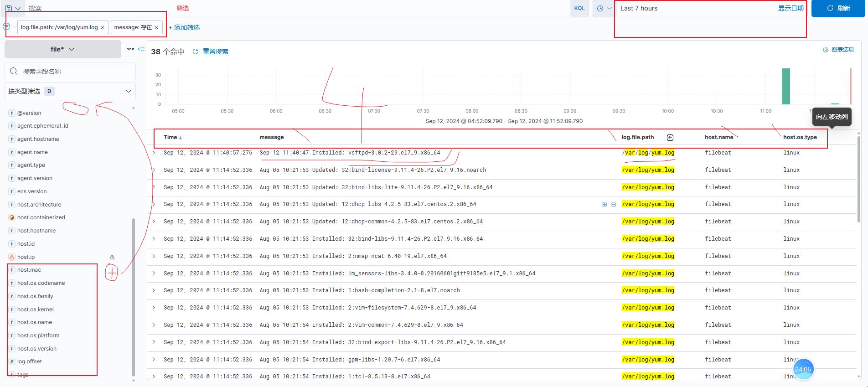Toggle the KQL query language switch
Screen dimensions: 868x387
coord(579,8)
